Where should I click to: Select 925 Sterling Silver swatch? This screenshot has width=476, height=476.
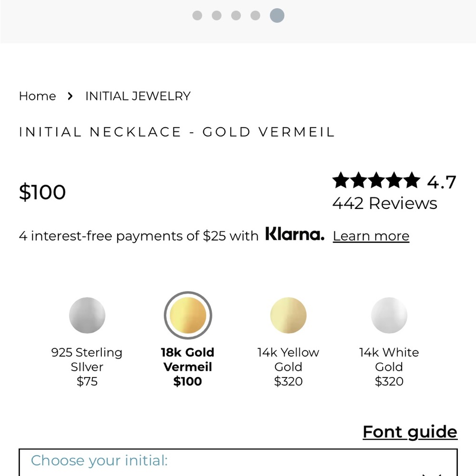click(x=87, y=316)
